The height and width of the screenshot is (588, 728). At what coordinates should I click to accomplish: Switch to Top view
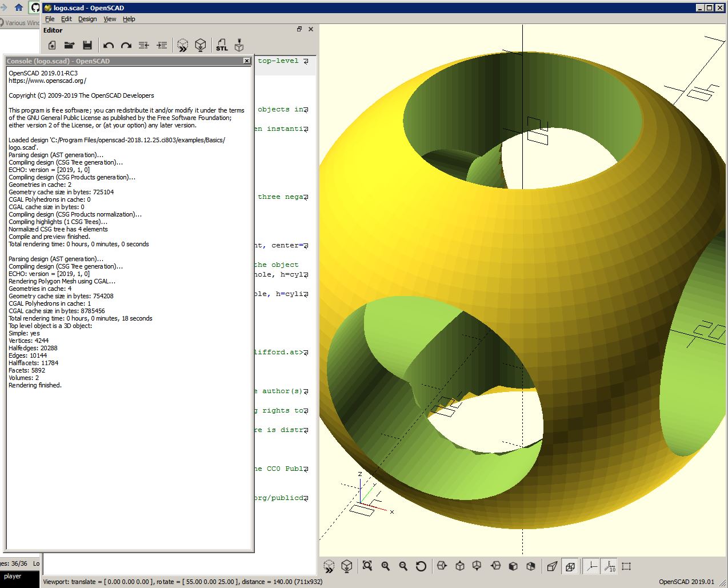click(460, 566)
